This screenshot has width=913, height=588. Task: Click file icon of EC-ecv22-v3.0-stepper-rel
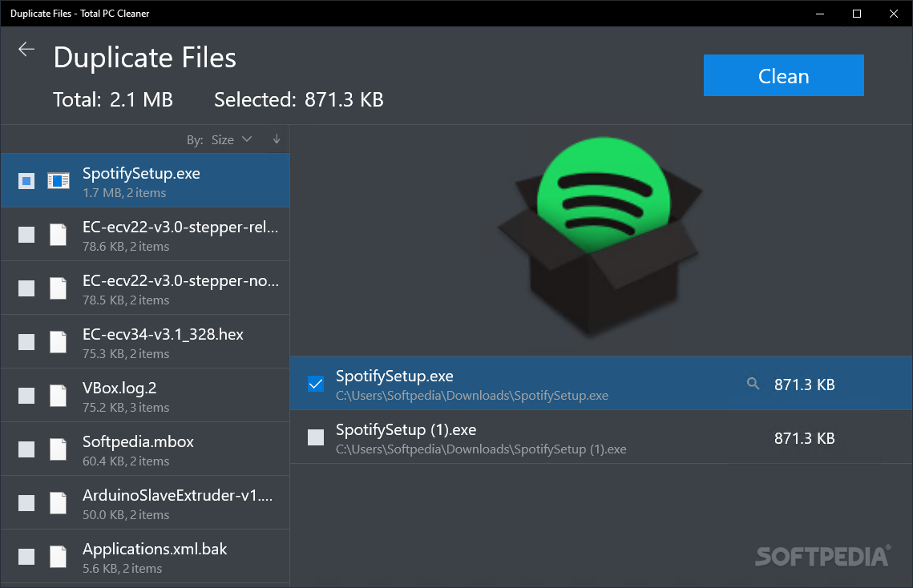59,235
